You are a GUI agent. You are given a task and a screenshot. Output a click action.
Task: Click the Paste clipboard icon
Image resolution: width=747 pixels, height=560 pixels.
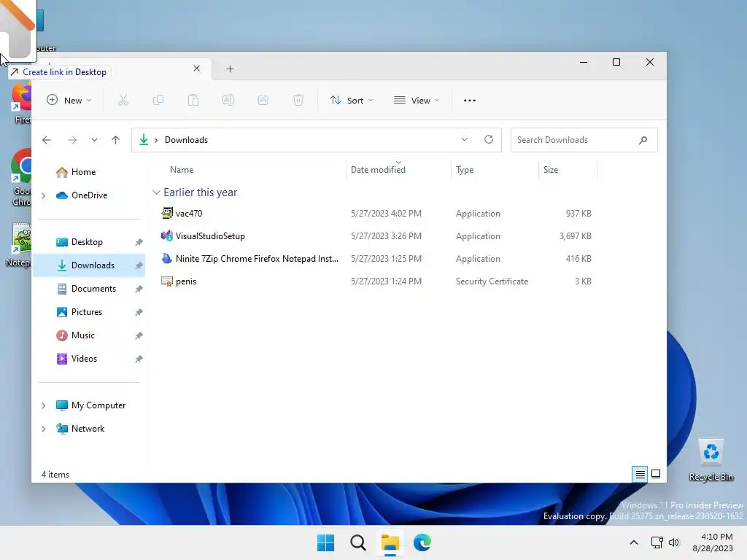point(193,101)
